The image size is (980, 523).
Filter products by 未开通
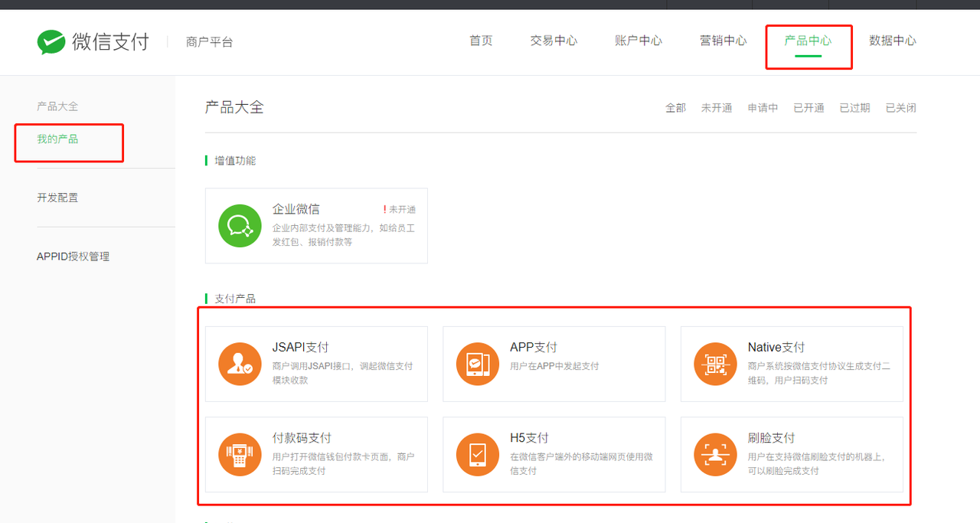[x=717, y=108]
